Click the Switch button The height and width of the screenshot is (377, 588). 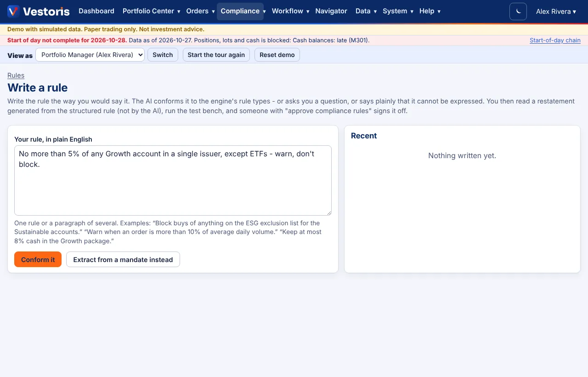click(x=163, y=55)
